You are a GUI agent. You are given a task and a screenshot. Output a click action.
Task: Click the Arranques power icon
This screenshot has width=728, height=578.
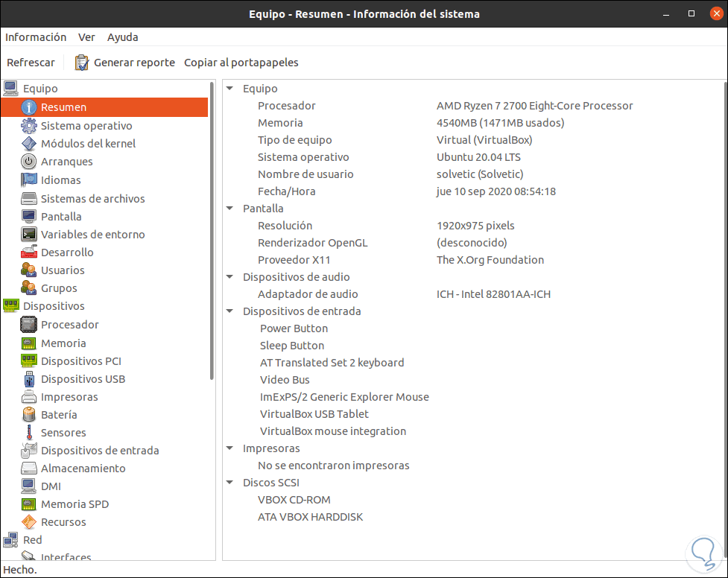tap(29, 162)
